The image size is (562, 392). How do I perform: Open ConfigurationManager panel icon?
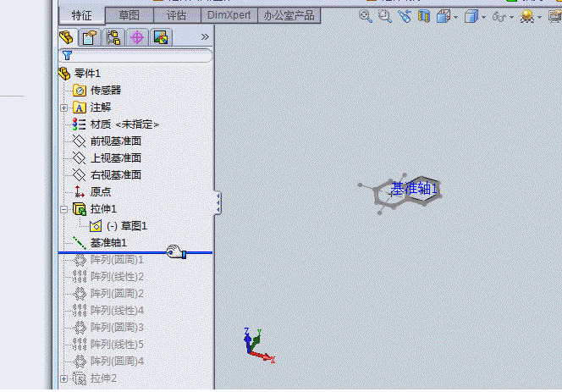click(x=113, y=37)
